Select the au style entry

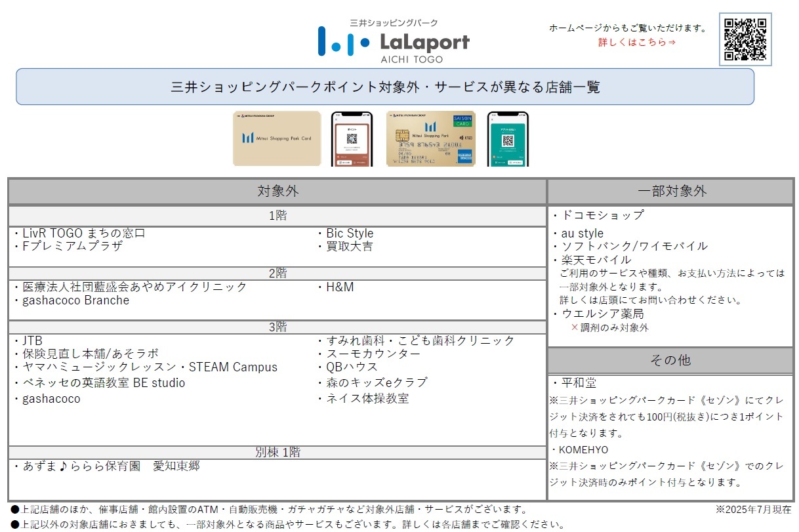578,234
